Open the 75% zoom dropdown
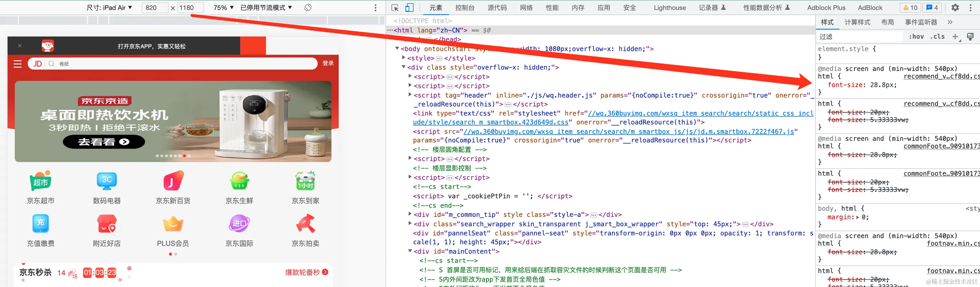 (224, 7)
